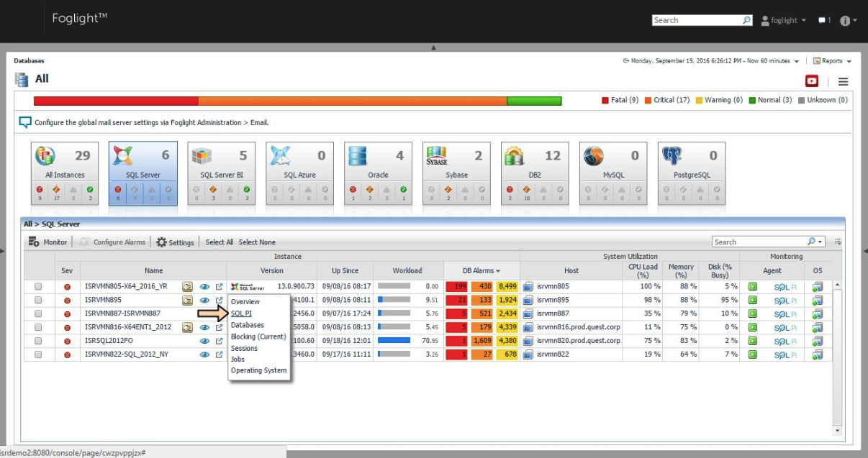This screenshot has height=458, width=868.
Task: Choose Jobs from the popup menu
Action: click(x=238, y=359)
